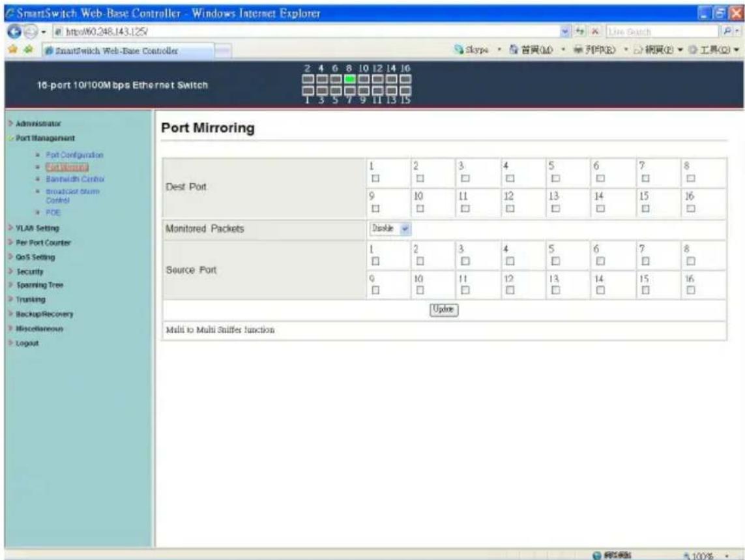Screen dimensions: 745x560
Task: Open the Bandwidth Control link
Action: pyautogui.click(x=75, y=179)
